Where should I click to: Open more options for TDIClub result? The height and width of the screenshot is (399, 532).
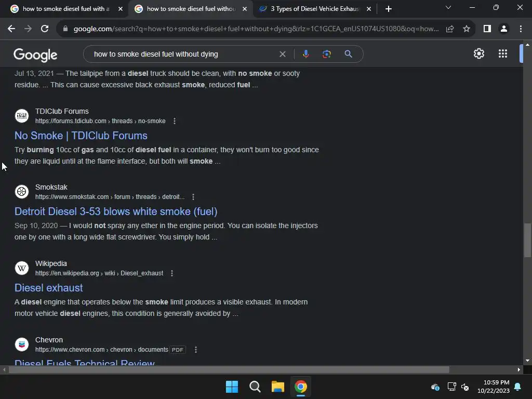click(175, 121)
